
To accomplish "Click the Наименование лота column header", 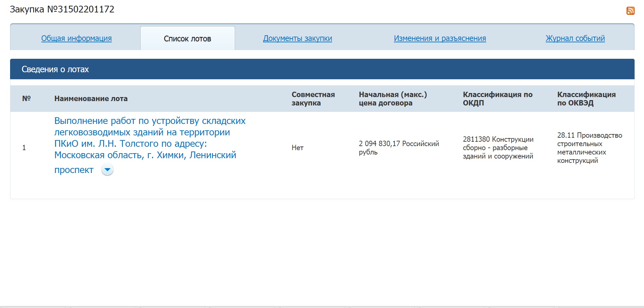I will 91,98.
